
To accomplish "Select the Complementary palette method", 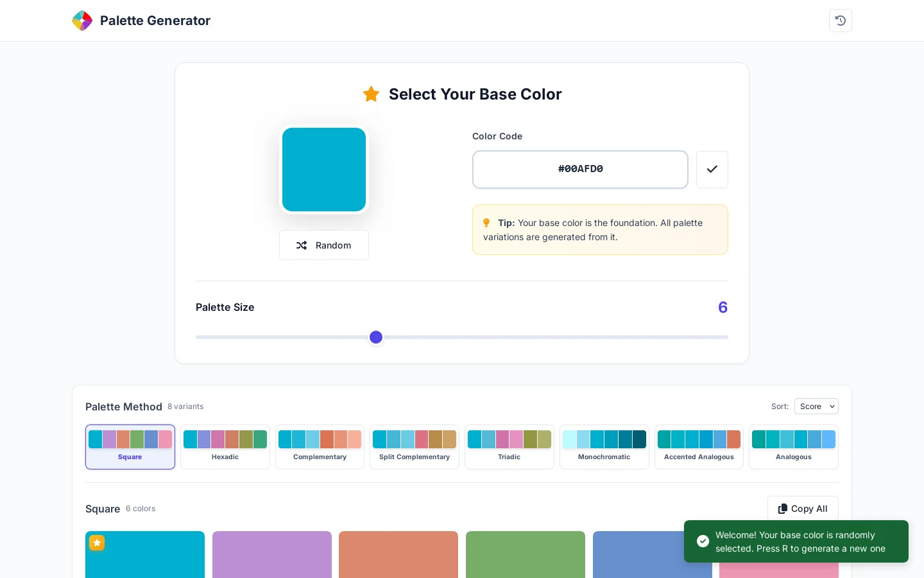I will (x=320, y=447).
